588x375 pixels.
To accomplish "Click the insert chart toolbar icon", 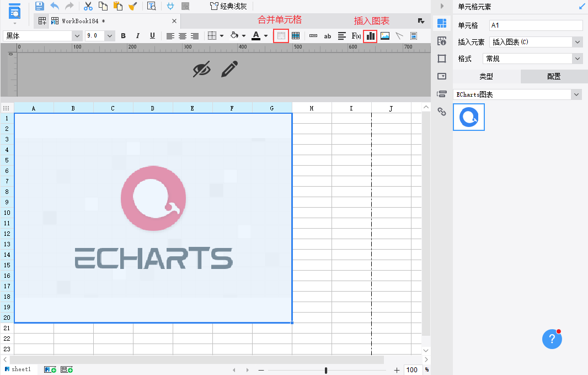I will tap(371, 36).
